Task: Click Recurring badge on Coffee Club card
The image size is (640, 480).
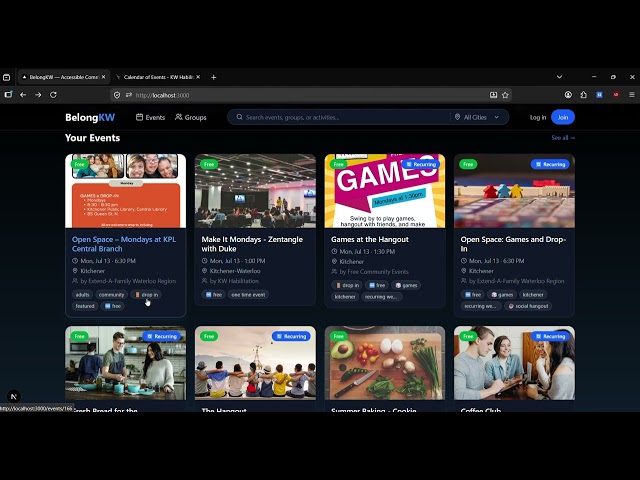Action: coord(550,336)
